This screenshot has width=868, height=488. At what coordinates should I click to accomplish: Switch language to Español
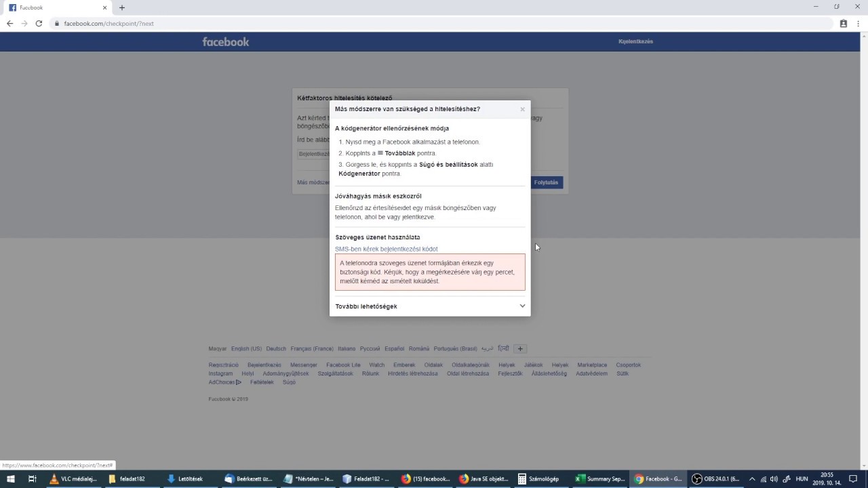pyautogui.click(x=394, y=348)
